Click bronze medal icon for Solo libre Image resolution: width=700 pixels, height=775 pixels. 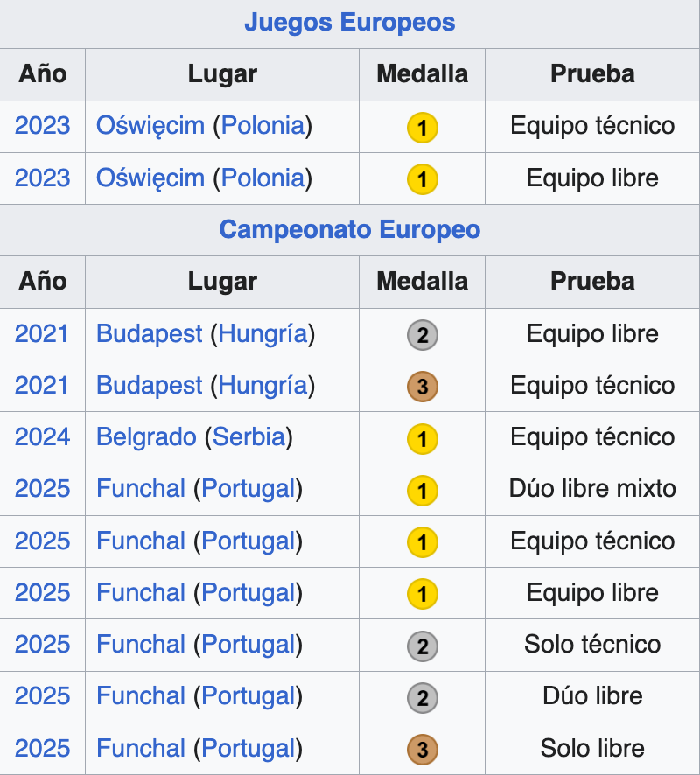click(x=422, y=750)
